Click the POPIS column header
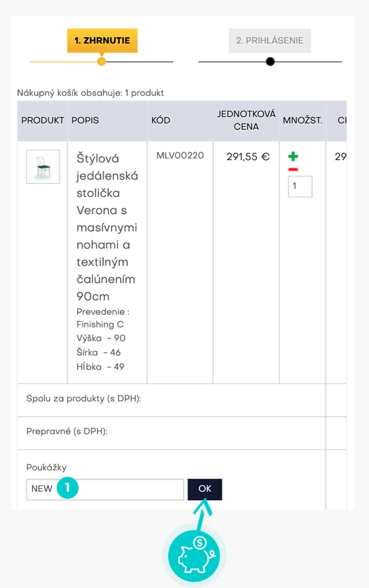 [x=86, y=121]
